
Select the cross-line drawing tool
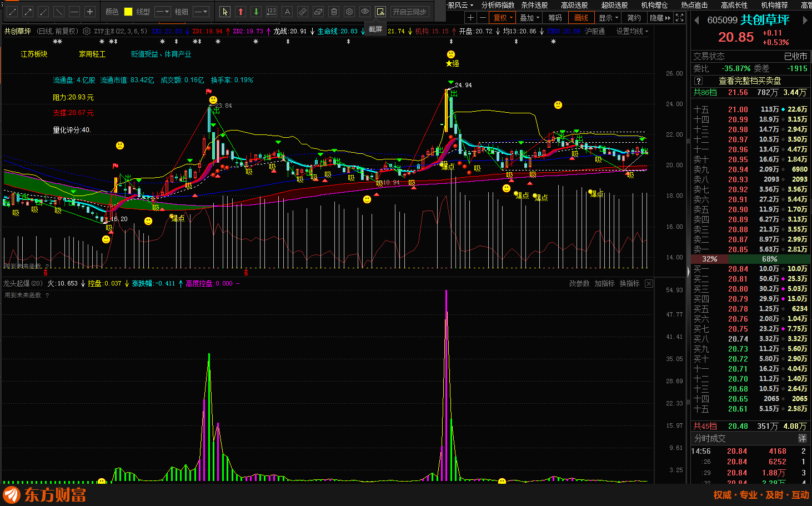pos(90,12)
